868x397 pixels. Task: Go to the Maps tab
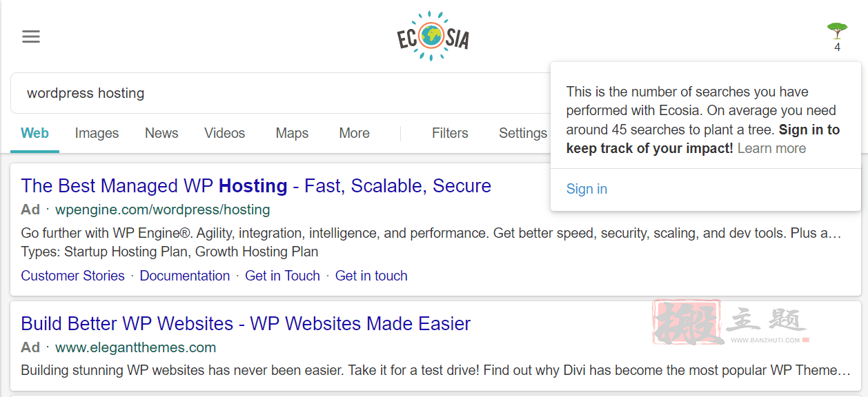coord(292,133)
